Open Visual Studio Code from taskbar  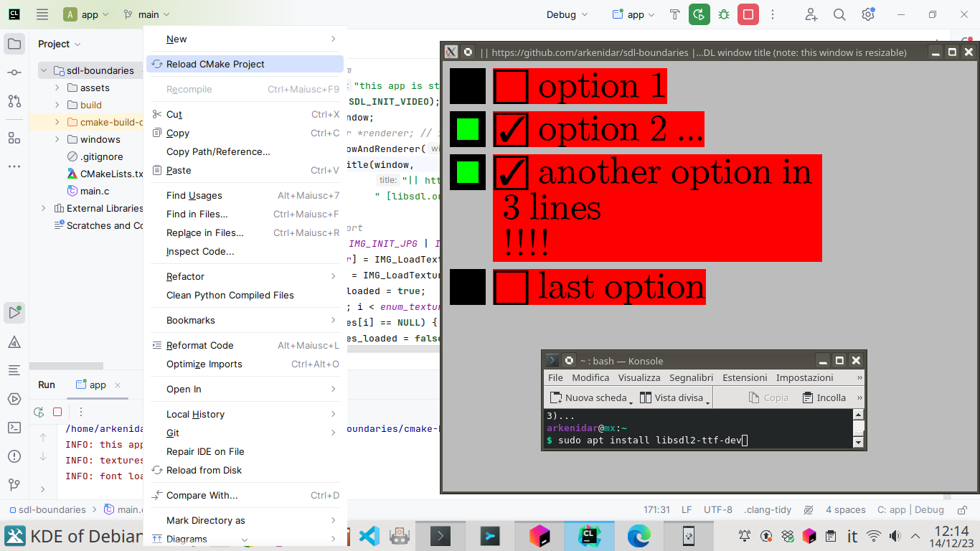pos(369,536)
